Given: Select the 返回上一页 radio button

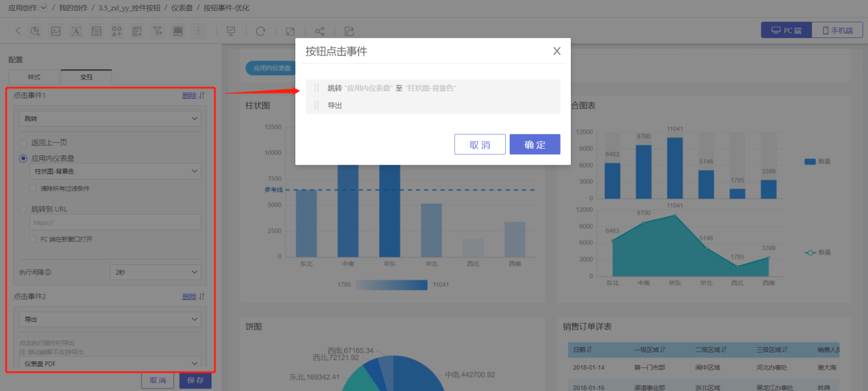Looking at the screenshot, I should (24, 143).
